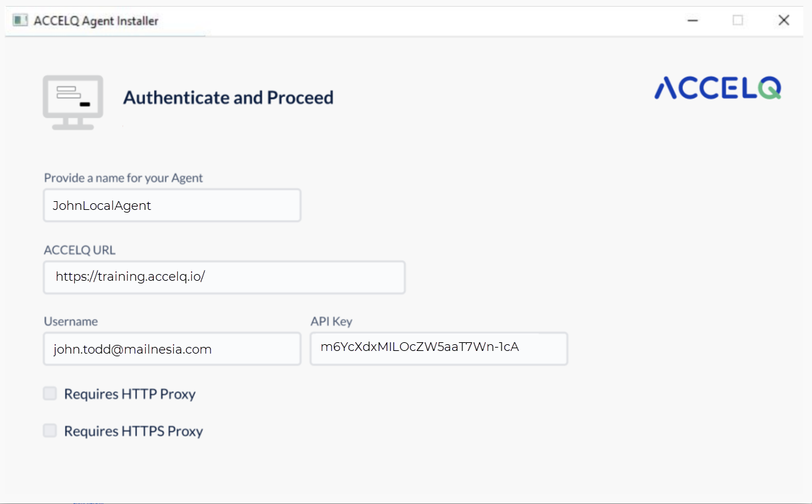Click inside the API Key field
The width and height of the screenshot is (812, 504).
(x=439, y=348)
